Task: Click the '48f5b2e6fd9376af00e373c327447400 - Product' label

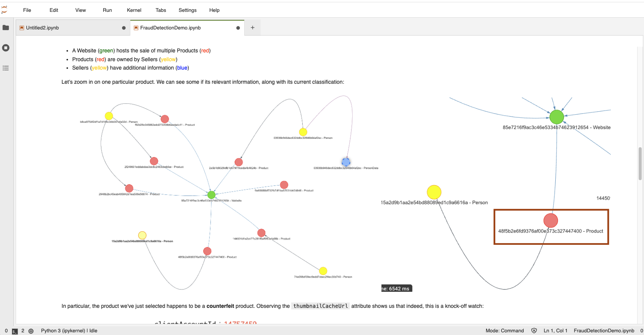Action: tap(551, 231)
